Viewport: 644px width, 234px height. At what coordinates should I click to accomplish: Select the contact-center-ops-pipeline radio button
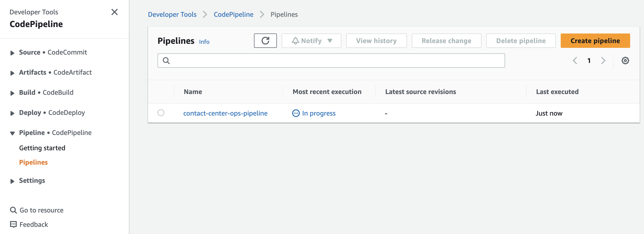[161, 113]
